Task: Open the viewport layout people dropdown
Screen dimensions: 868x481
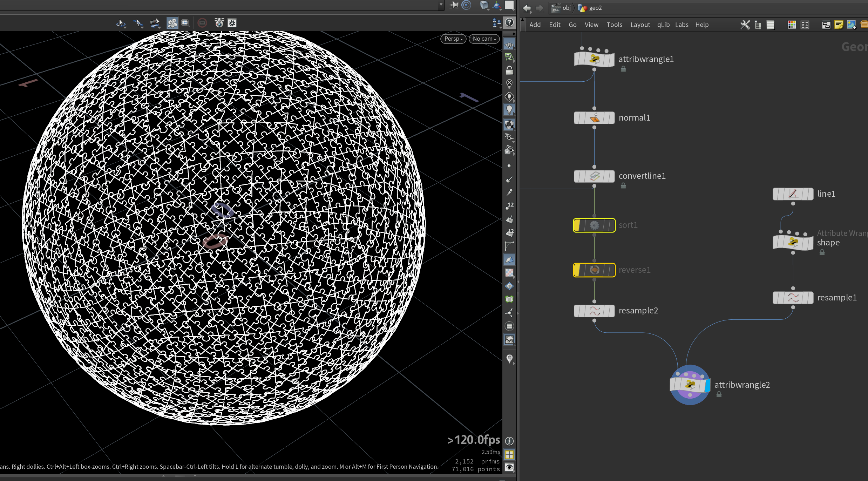Action: (x=496, y=23)
